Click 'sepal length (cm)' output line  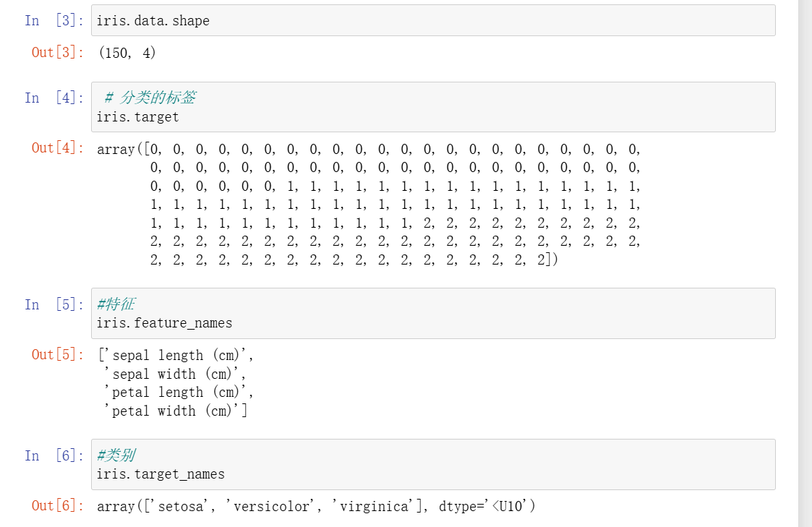176,355
